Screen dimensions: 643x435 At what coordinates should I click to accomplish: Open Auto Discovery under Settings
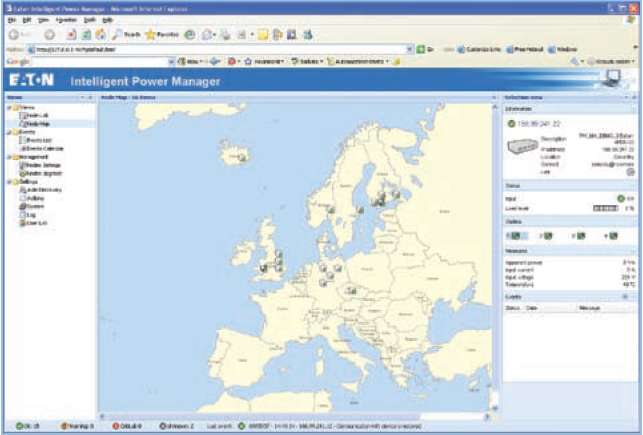click(x=41, y=190)
